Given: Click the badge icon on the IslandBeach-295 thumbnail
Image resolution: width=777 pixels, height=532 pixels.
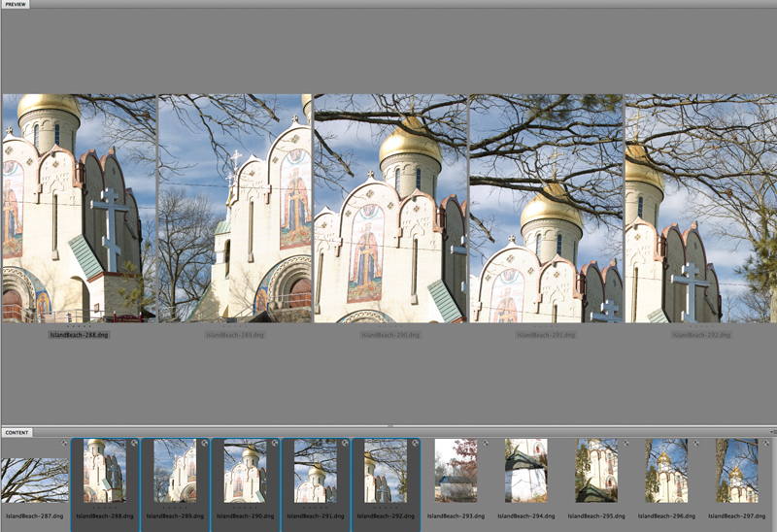Looking at the screenshot, I should click(625, 443).
